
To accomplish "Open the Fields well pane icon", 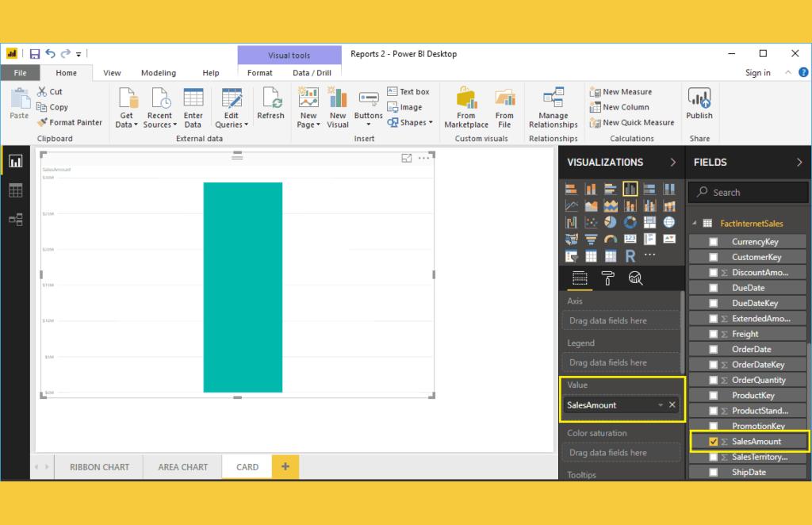I will tap(580, 278).
